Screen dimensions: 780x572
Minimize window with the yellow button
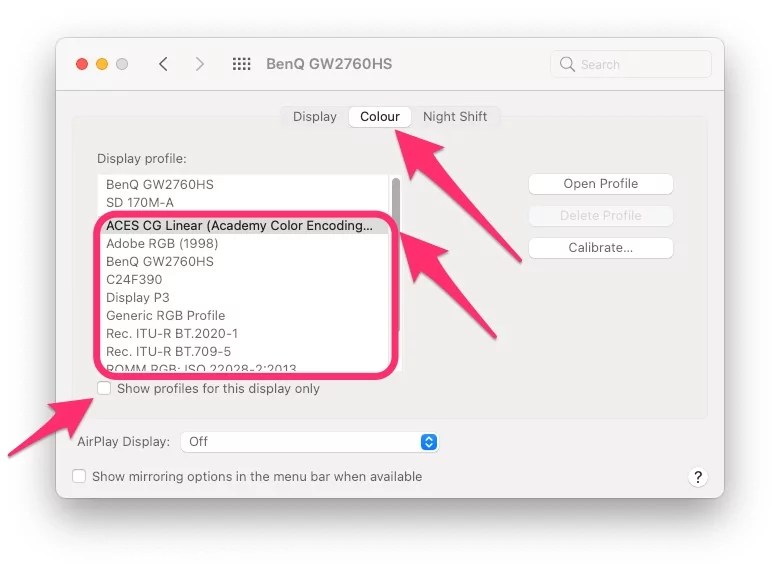click(x=102, y=64)
